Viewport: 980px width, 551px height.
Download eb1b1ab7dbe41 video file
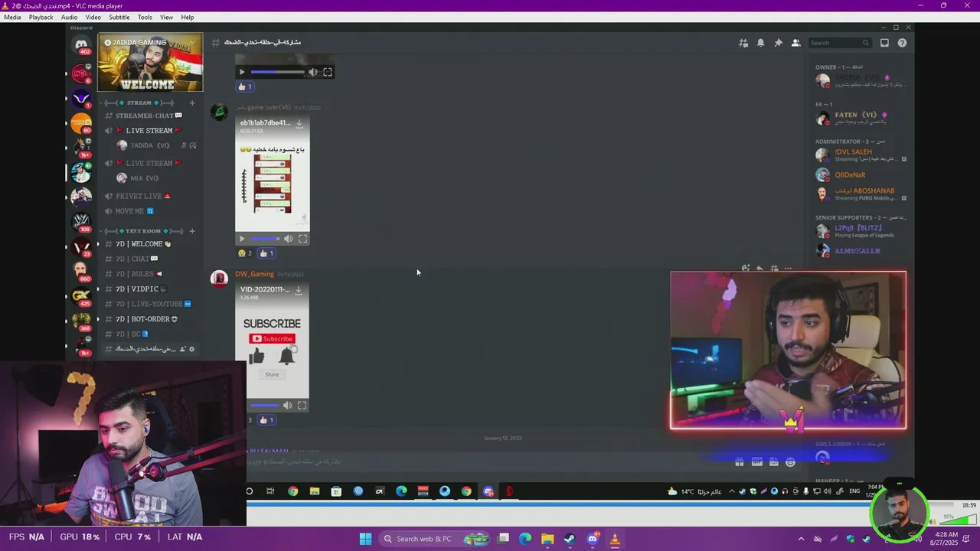click(x=299, y=123)
